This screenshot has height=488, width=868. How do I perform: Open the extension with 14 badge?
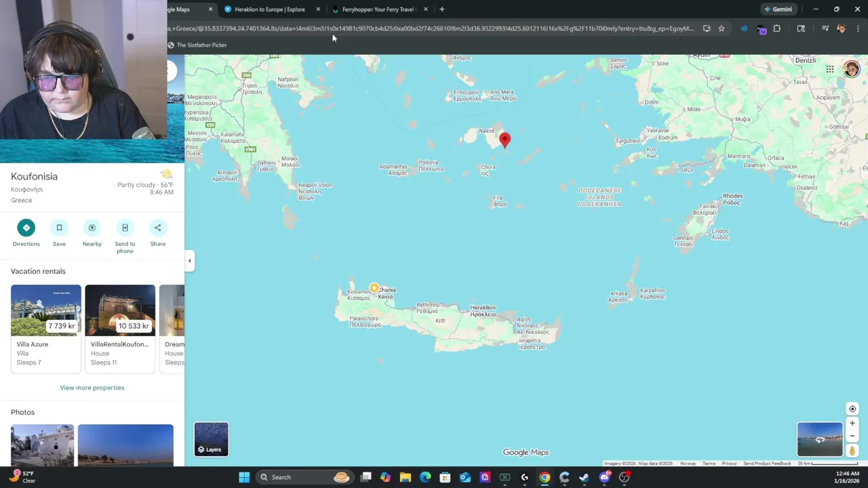tap(762, 29)
